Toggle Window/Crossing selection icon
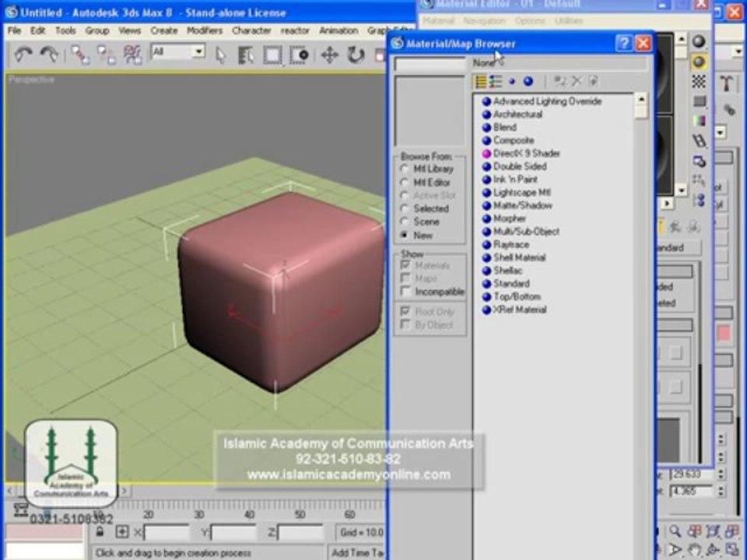 click(300, 55)
